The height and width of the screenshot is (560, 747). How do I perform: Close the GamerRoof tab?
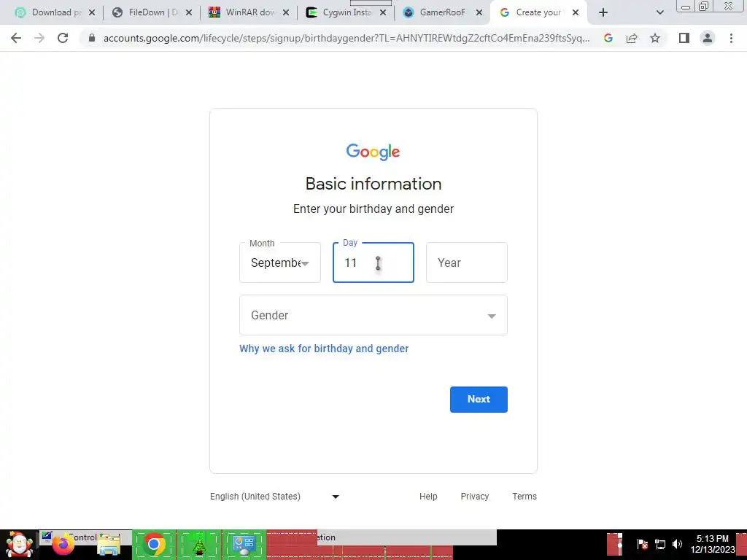click(x=479, y=12)
